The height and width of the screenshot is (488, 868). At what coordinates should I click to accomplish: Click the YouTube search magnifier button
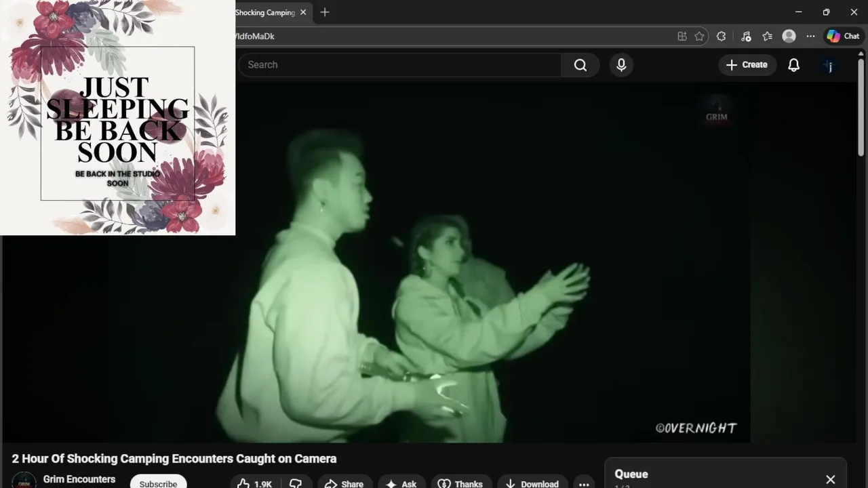click(x=580, y=64)
